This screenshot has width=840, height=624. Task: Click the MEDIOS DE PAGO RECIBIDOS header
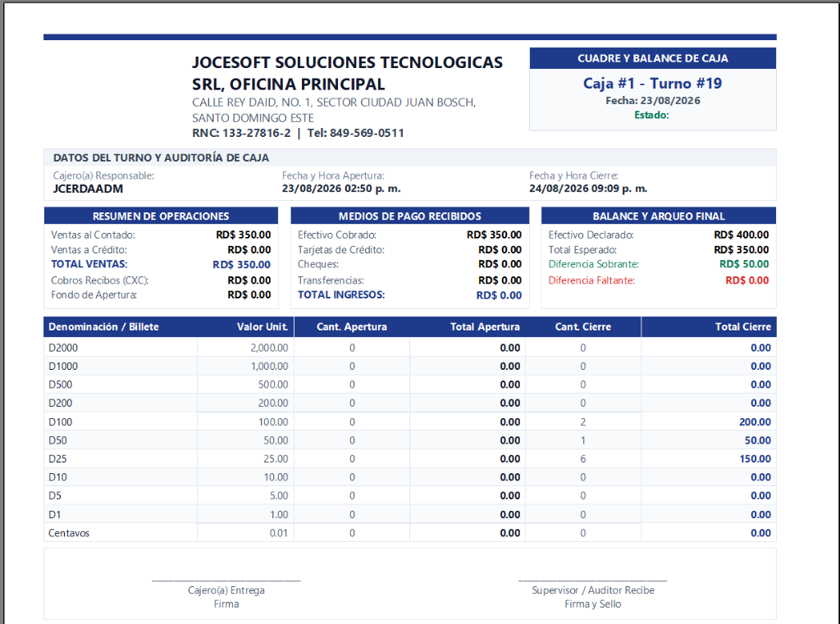pos(410,216)
